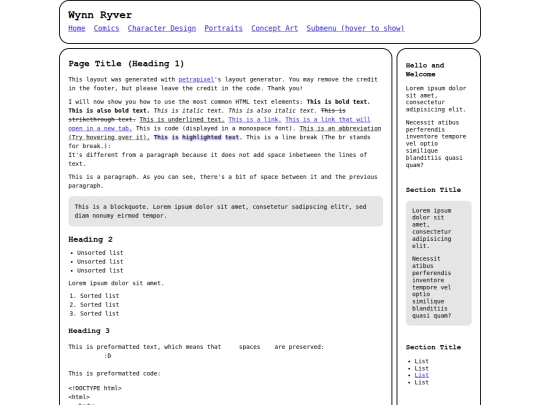540x405 pixels.
Task: Click the underlined text phrase
Action: (x=182, y=120)
